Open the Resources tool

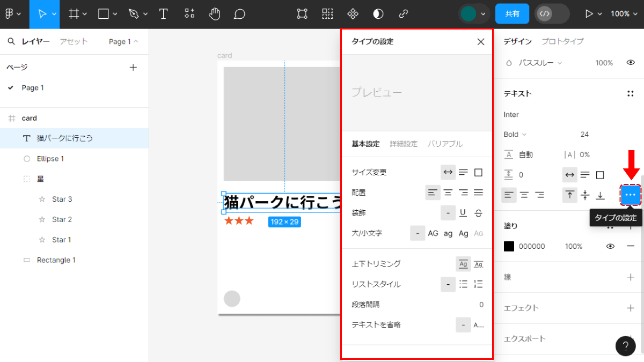point(189,14)
